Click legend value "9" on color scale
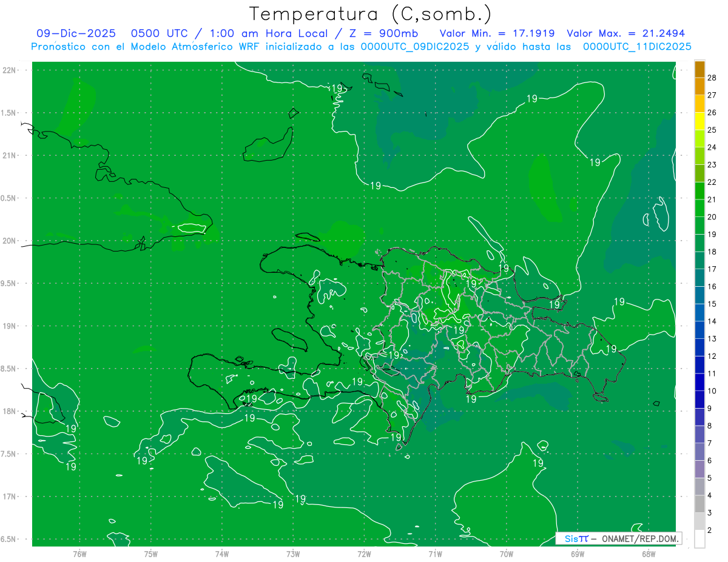Image resolution: width=728 pixels, height=562 pixels. [710, 409]
